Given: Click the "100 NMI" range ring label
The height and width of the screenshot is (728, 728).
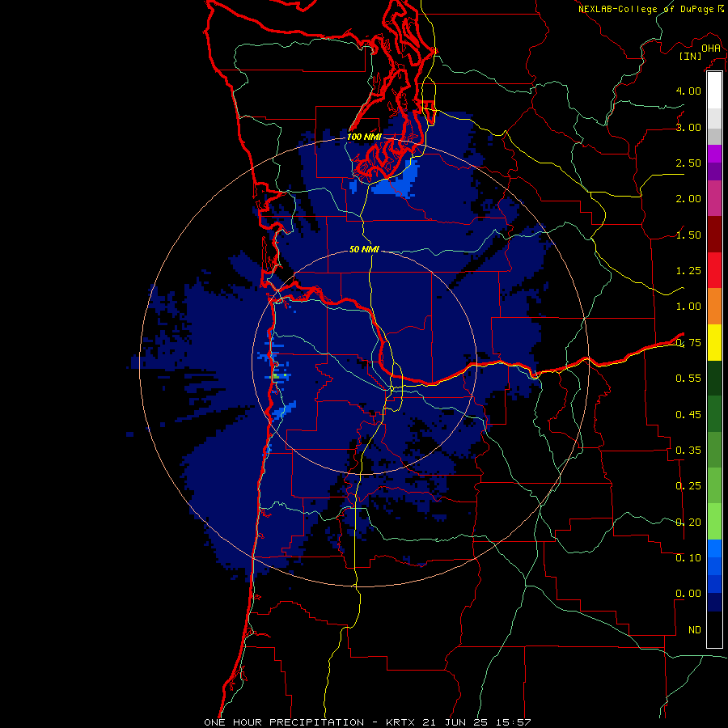Looking at the screenshot, I should pos(364,137).
